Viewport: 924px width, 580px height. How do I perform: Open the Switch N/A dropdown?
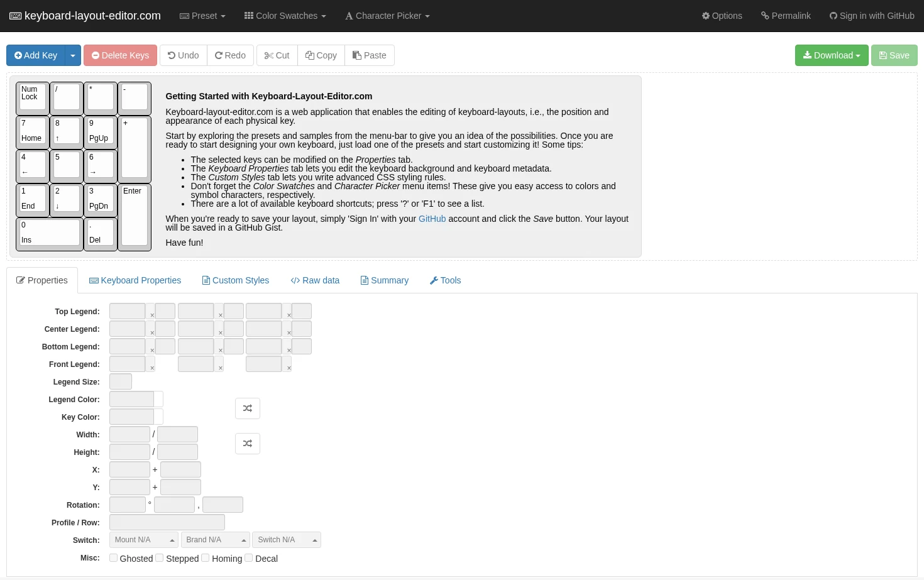(x=287, y=540)
